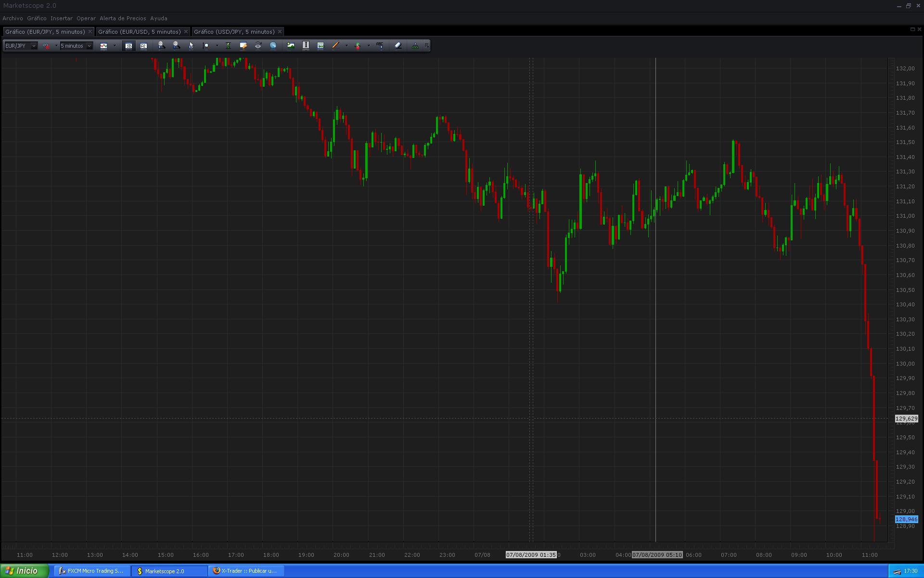Toggle the second data window view button

pyautogui.click(x=143, y=46)
